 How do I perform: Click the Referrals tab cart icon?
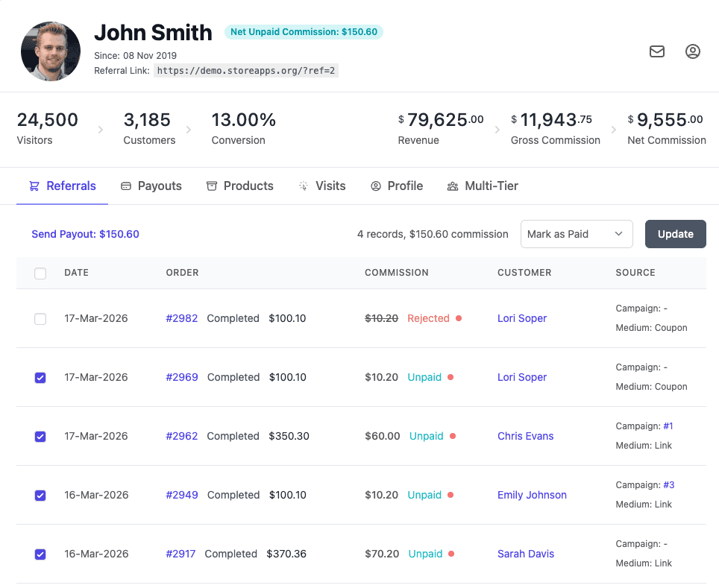click(34, 186)
